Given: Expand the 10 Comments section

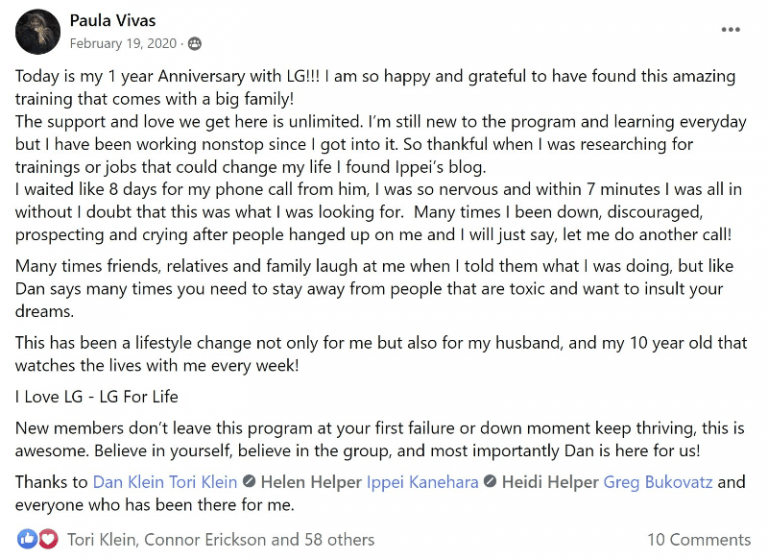Looking at the screenshot, I should tap(699, 540).
